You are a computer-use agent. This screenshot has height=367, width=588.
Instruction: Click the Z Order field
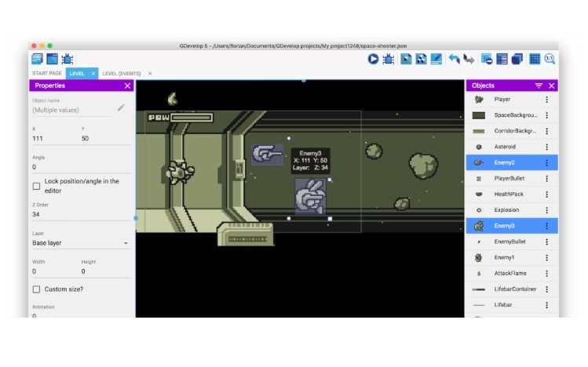[x=81, y=215]
